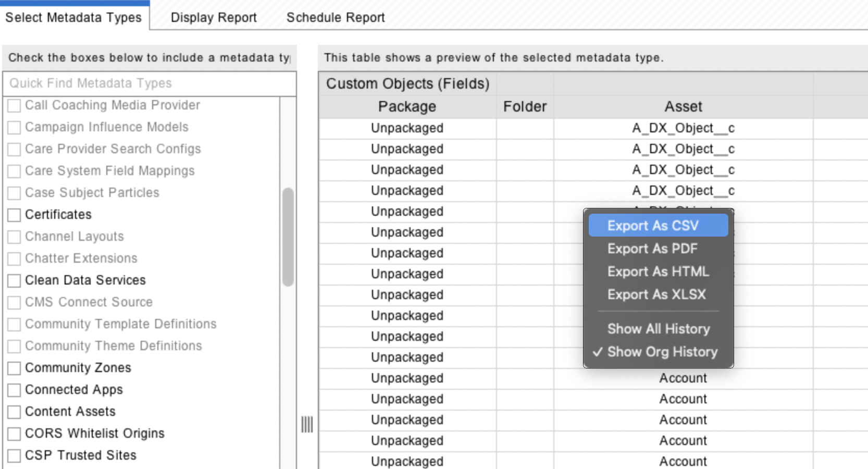Enable the Clean Data Services checkbox
This screenshot has height=469, width=868.
pyautogui.click(x=15, y=280)
